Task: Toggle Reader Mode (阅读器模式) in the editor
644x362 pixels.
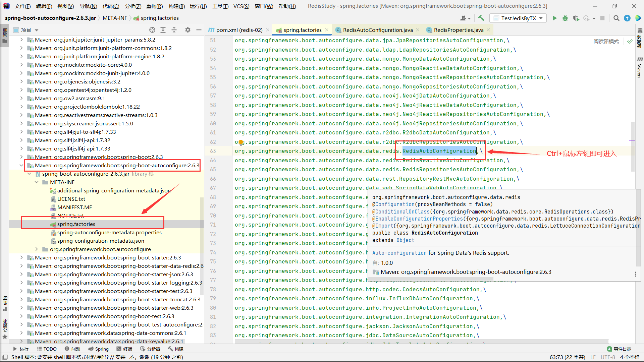Action: coord(606,41)
